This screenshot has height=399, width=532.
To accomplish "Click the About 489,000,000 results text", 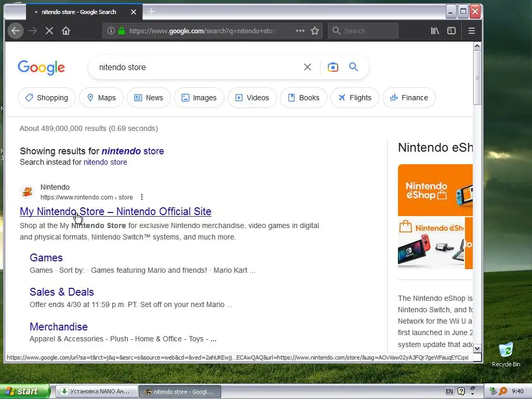I will coord(89,129).
